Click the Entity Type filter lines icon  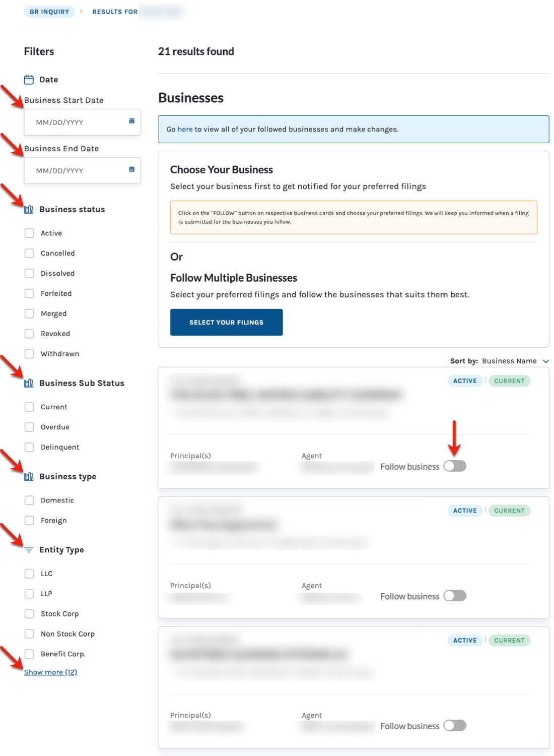[x=29, y=550]
